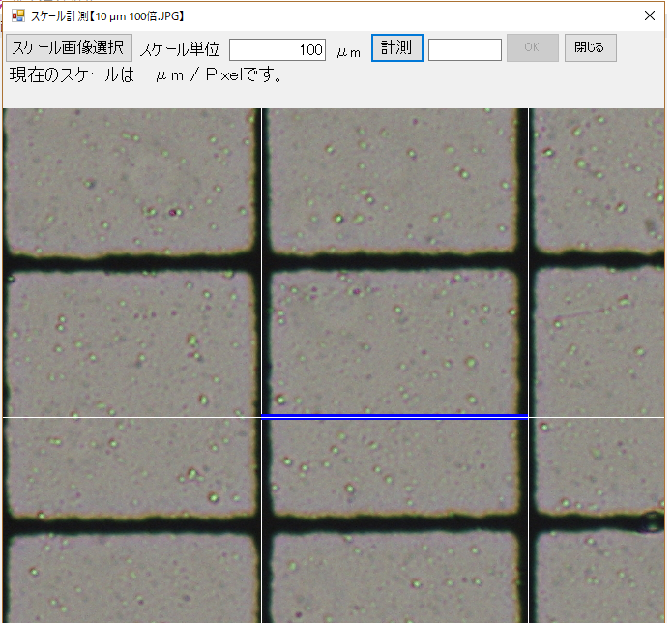Click the bottom-center grid square in image

[394, 576]
